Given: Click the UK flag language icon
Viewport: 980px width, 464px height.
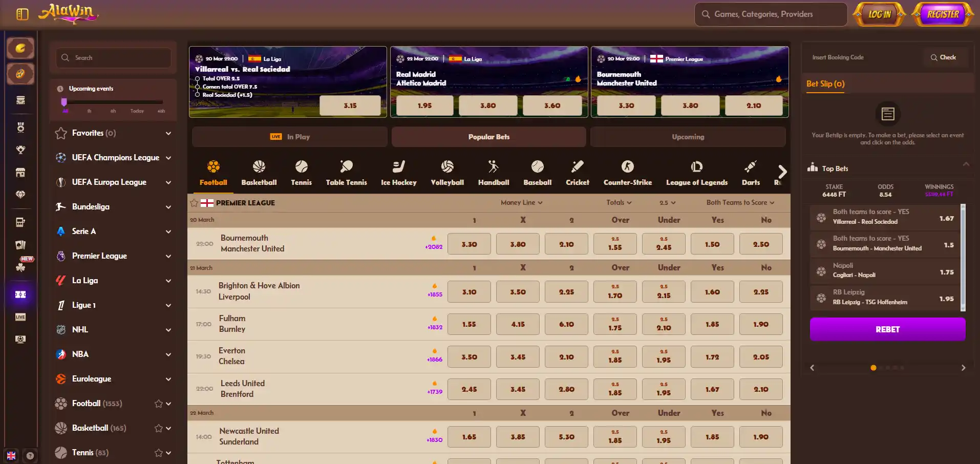Looking at the screenshot, I should click(x=11, y=456).
